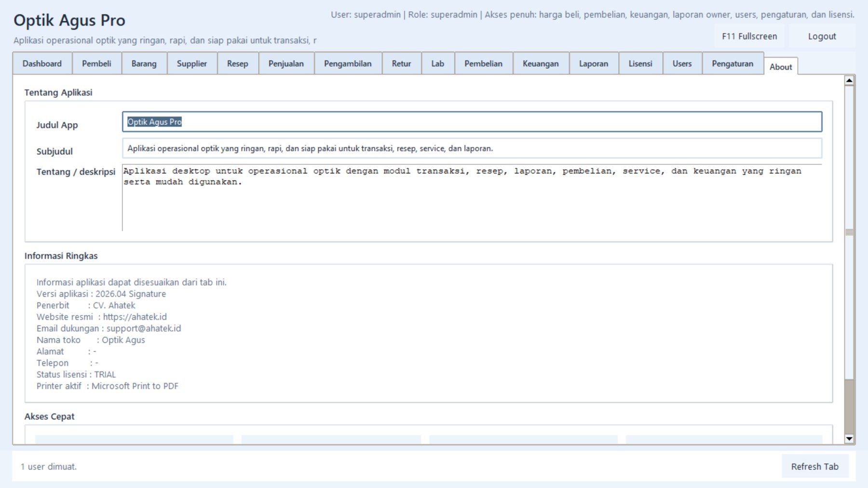Click the F11 Fullscreen button

749,37
